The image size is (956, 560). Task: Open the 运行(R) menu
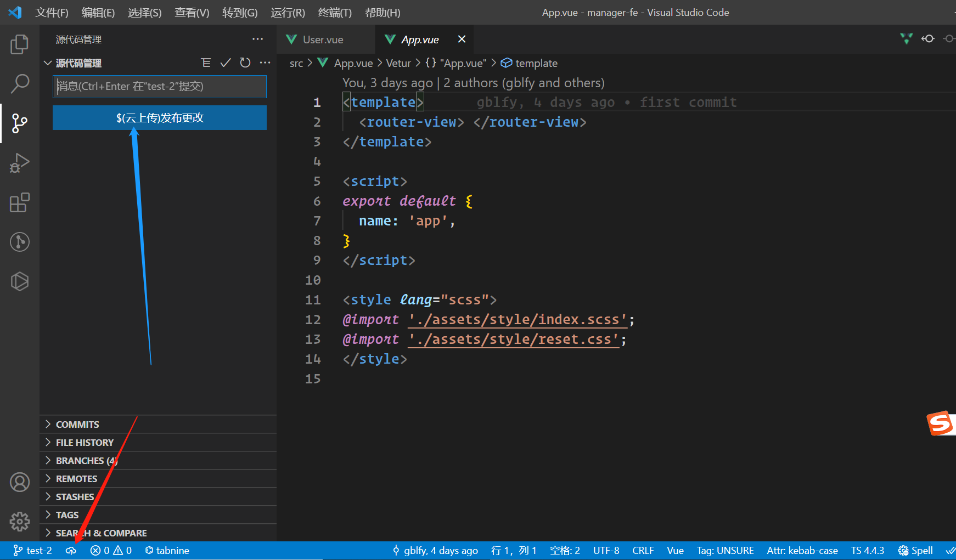click(288, 13)
